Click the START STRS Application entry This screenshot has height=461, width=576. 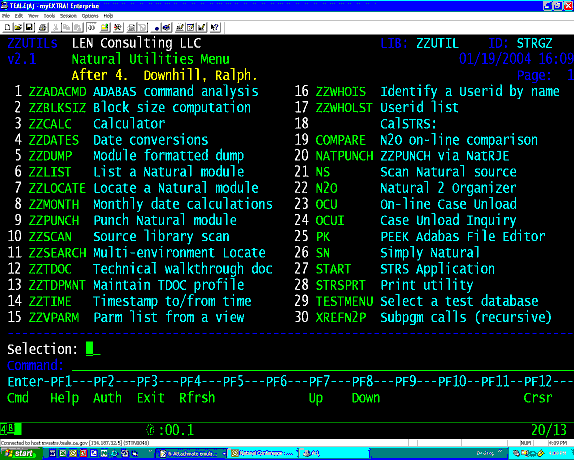(x=395, y=269)
